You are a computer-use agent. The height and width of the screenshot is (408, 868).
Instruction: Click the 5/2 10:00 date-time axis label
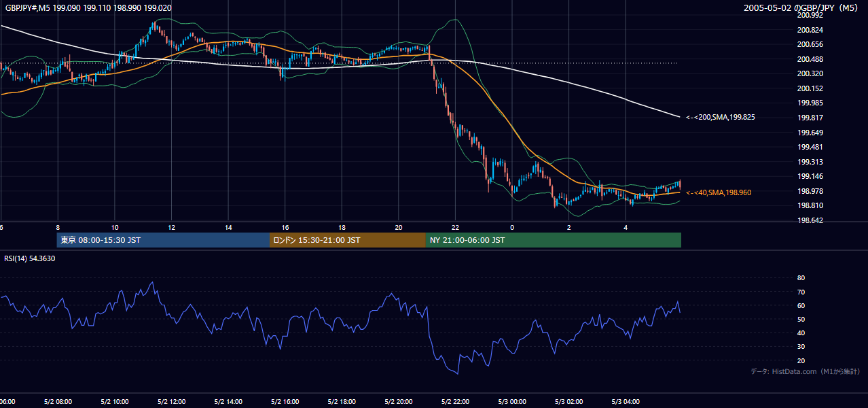tap(115, 402)
